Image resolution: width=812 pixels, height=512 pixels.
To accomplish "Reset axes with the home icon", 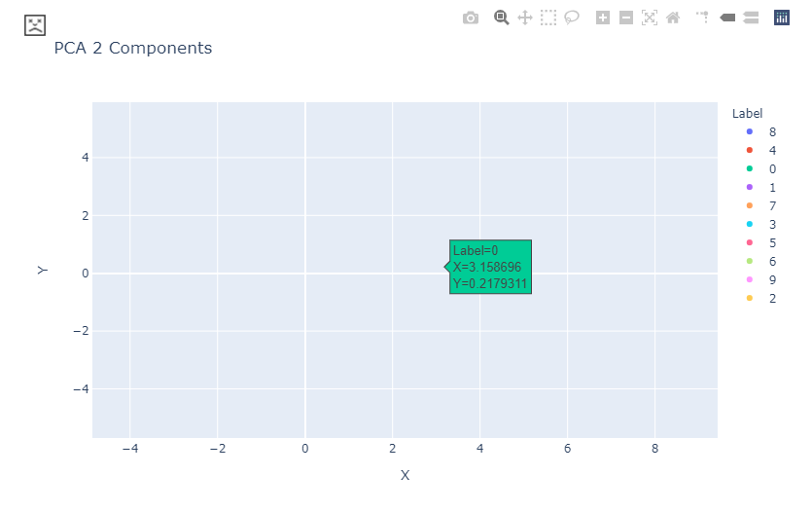I will click(x=673, y=18).
